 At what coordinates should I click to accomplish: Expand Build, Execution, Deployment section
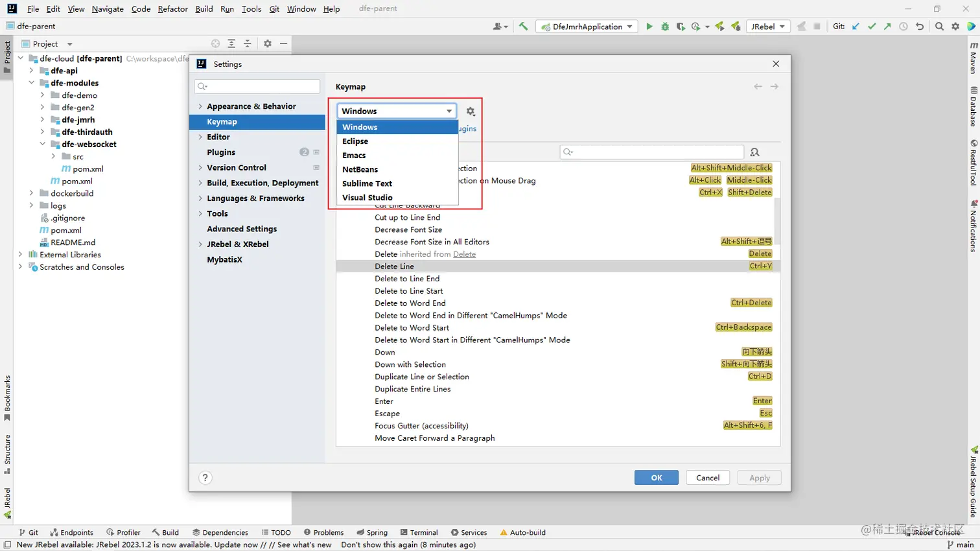200,183
